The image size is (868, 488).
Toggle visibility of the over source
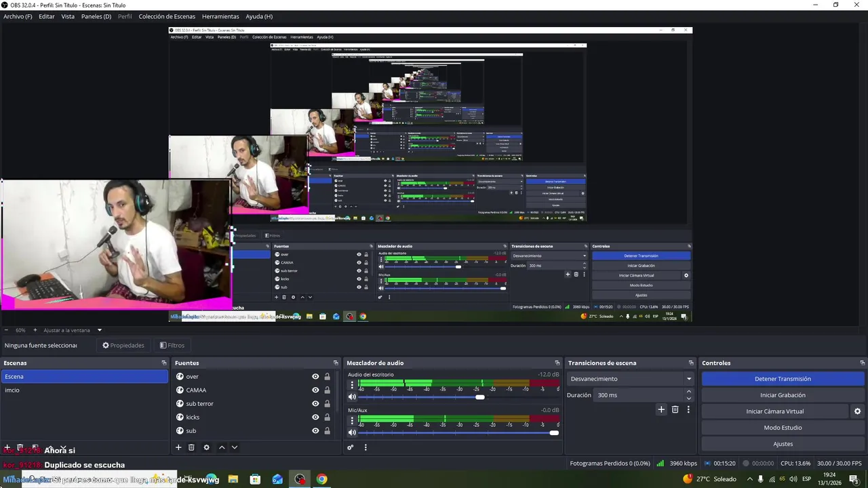point(315,377)
